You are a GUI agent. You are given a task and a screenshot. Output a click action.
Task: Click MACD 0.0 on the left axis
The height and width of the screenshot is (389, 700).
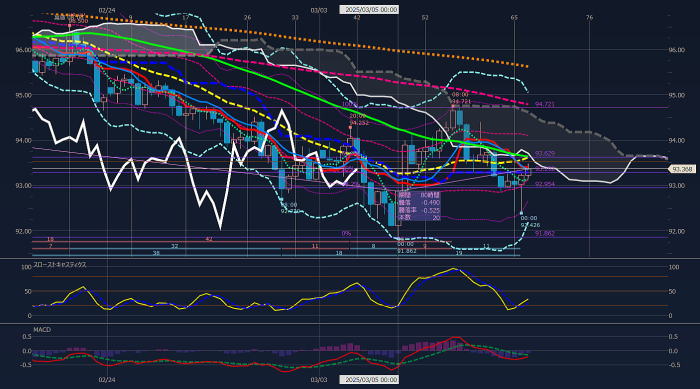pos(27,351)
